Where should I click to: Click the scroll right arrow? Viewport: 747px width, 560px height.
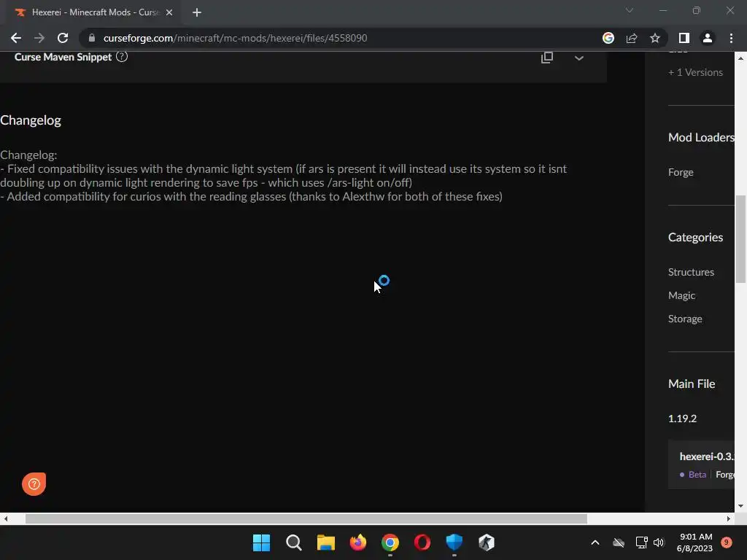[x=729, y=518]
